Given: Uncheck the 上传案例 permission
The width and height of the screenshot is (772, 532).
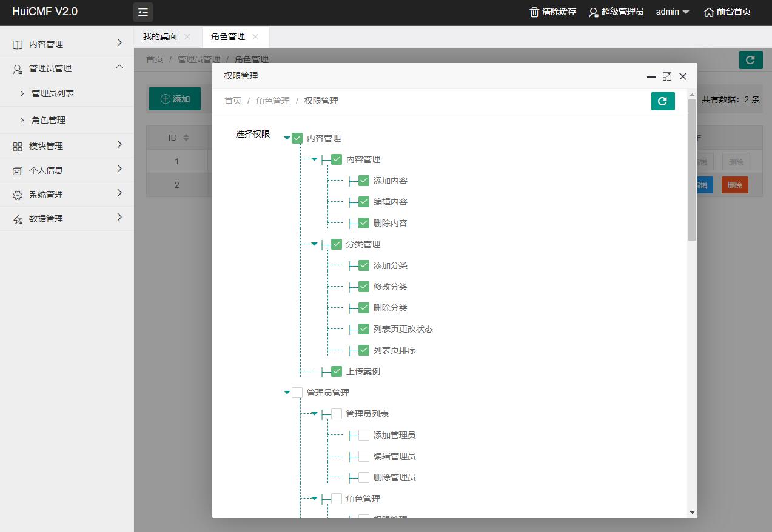Looking at the screenshot, I should [x=337, y=371].
